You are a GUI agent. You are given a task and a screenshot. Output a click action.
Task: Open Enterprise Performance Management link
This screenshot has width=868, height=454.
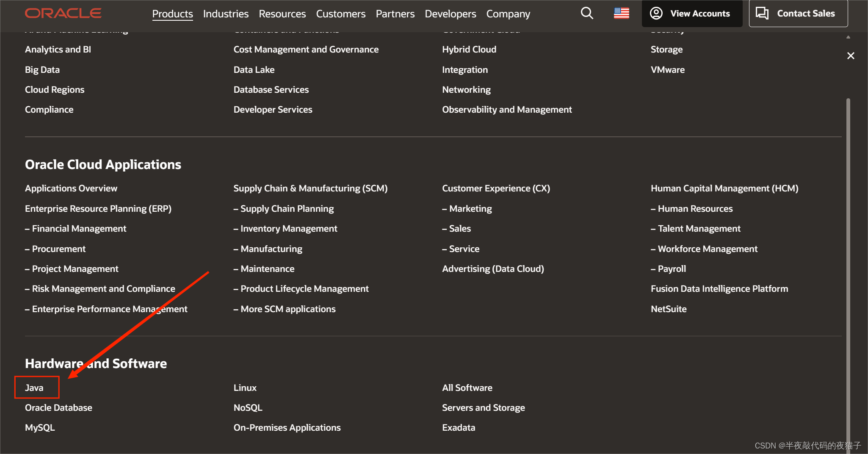(106, 309)
